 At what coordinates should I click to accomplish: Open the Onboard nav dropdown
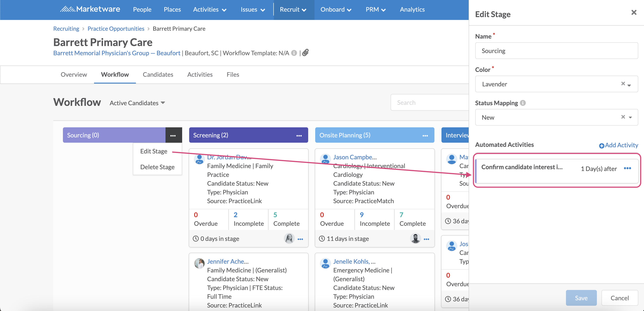coord(336,9)
